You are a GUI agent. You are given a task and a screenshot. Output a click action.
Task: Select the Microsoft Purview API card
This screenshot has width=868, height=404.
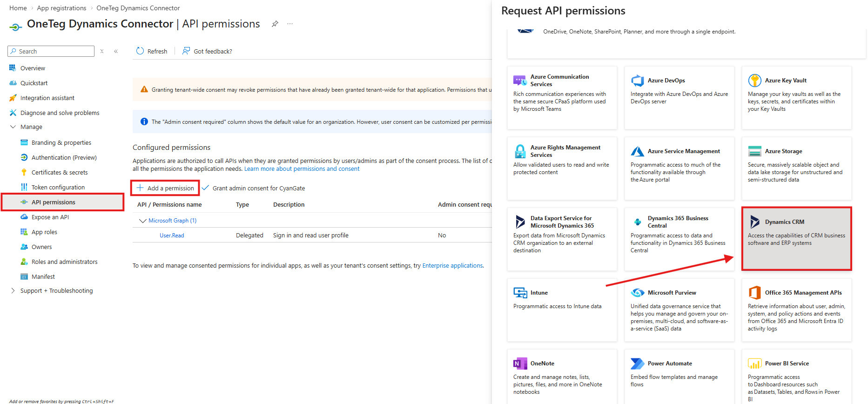[679, 310]
